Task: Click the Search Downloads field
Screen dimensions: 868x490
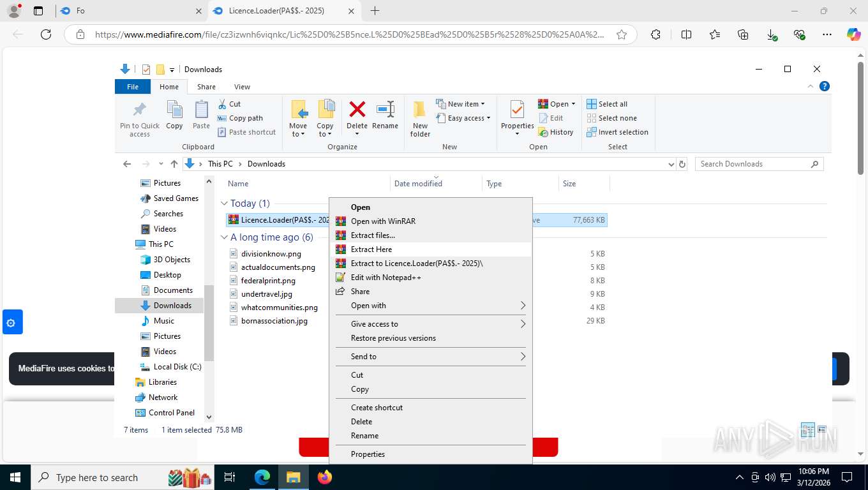Action: point(759,164)
